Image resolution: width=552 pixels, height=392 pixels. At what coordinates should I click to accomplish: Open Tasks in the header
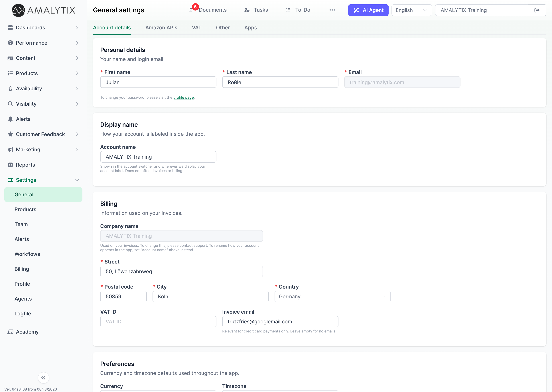pos(261,10)
